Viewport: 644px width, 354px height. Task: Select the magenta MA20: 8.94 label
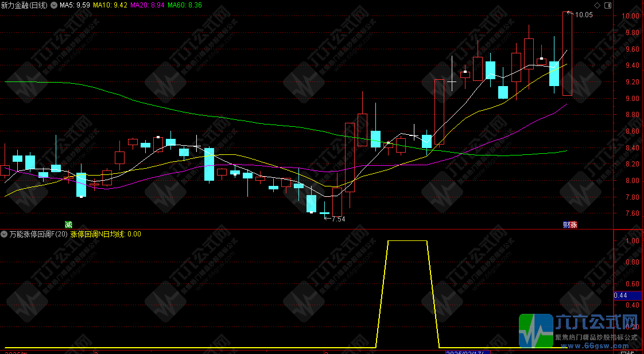point(149,5)
